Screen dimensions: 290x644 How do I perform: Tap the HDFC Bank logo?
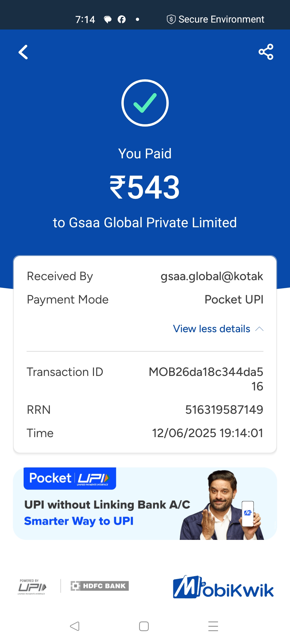point(100,586)
